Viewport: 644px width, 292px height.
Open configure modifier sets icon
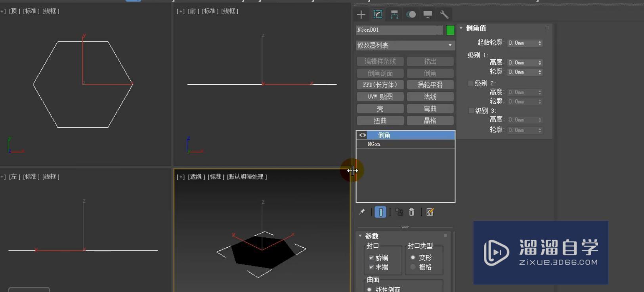tap(430, 212)
